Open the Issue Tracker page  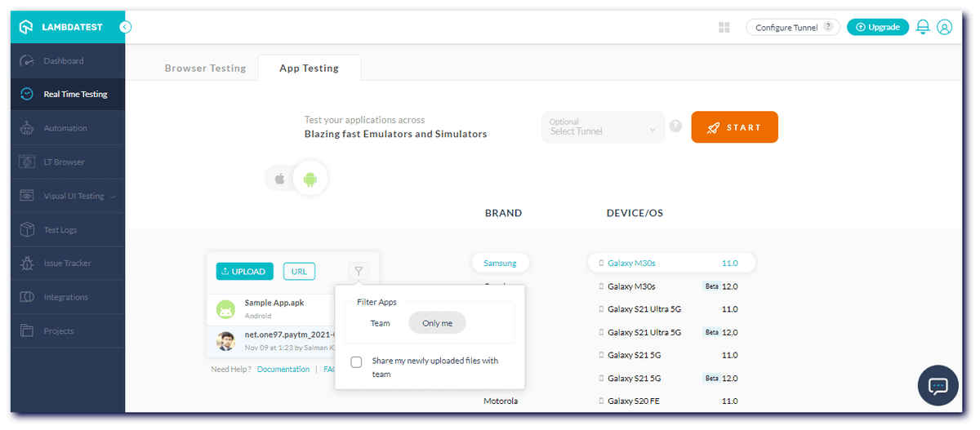click(x=68, y=264)
